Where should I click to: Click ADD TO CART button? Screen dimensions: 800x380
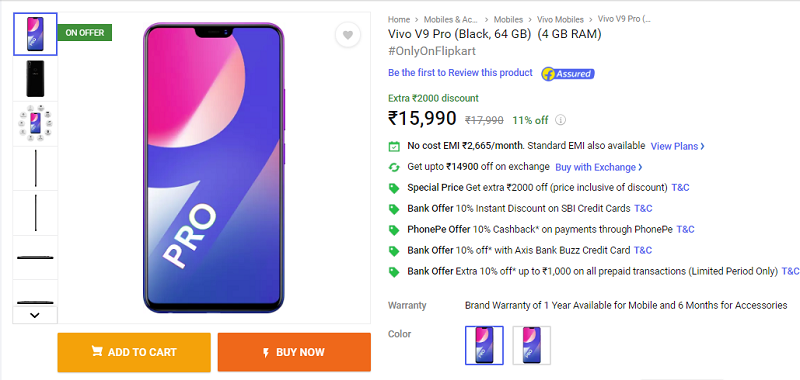click(x=134, y=352)
